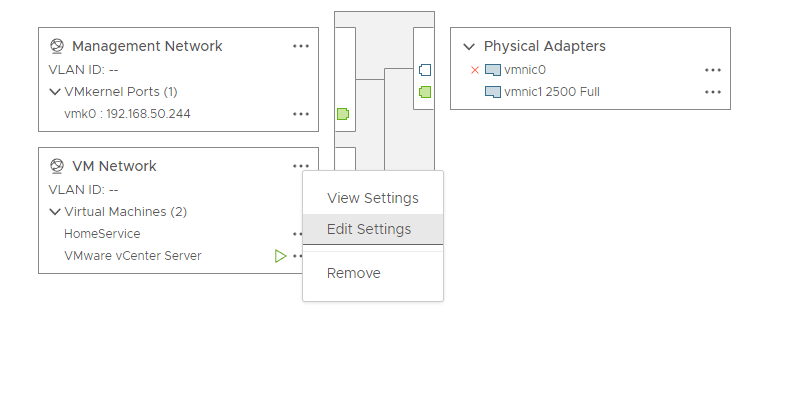Image resolution: width=796 pixels, height=410 pixels.
Task: Choose View Settings from the context menu
Action: click(x=373, y=198)
